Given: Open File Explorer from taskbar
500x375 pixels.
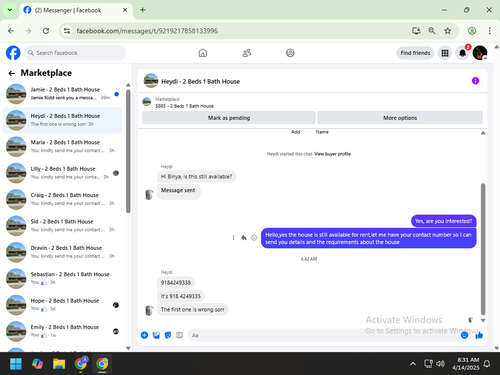Looking at the screenshot, I should [x=59, y=364].
